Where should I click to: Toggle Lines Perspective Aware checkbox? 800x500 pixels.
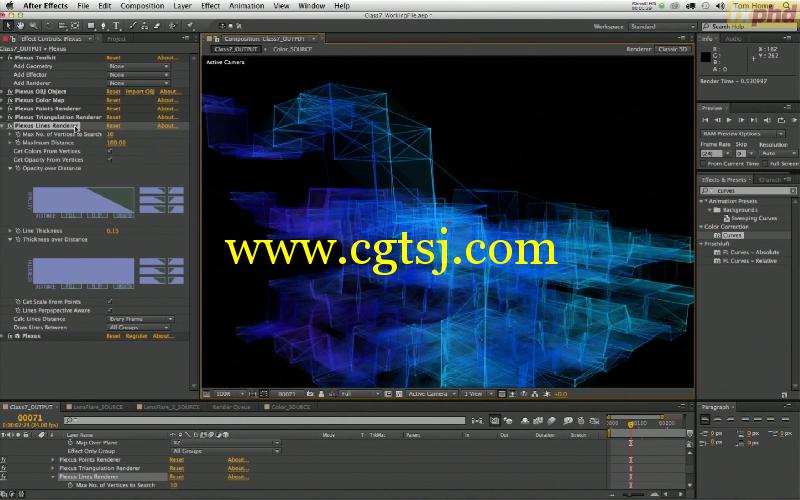pyautogui.click(x=110, y=310)
